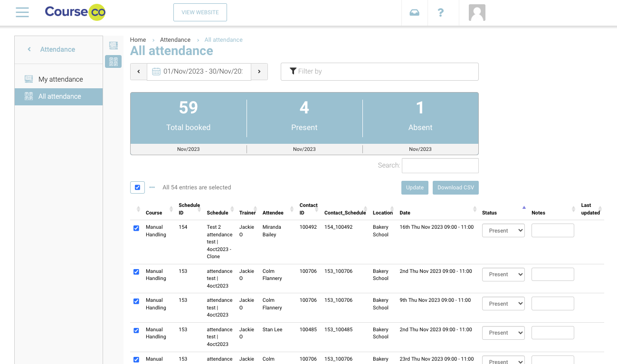Open the Filter by dropdown
The image size is (617, 364).
pos(379,72)
